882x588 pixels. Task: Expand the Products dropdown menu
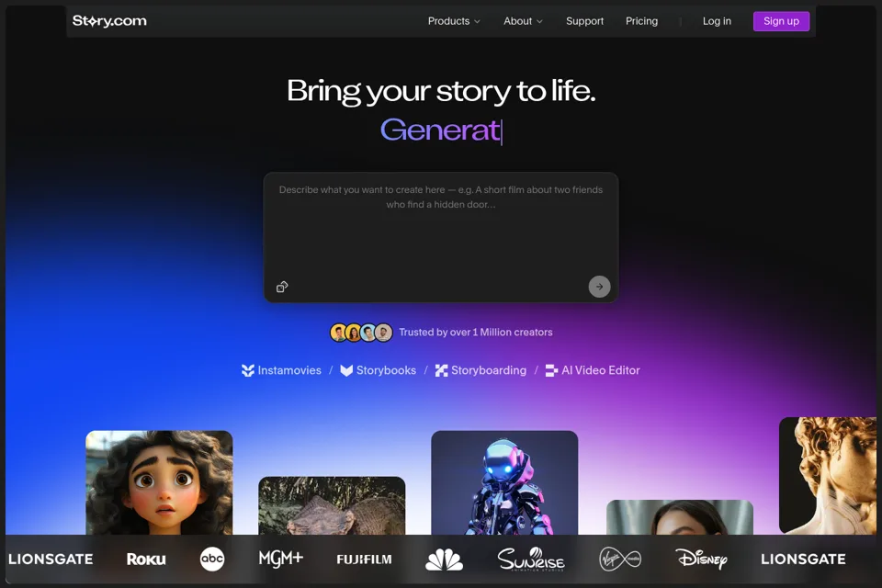coord(454,21)
